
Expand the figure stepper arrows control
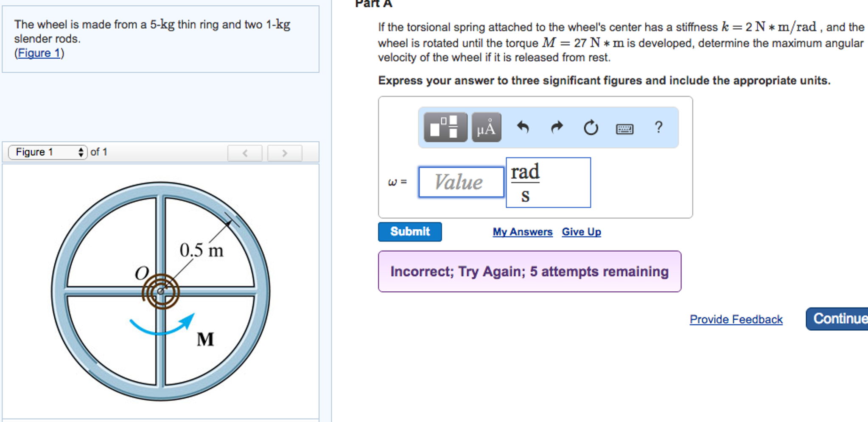81,152
